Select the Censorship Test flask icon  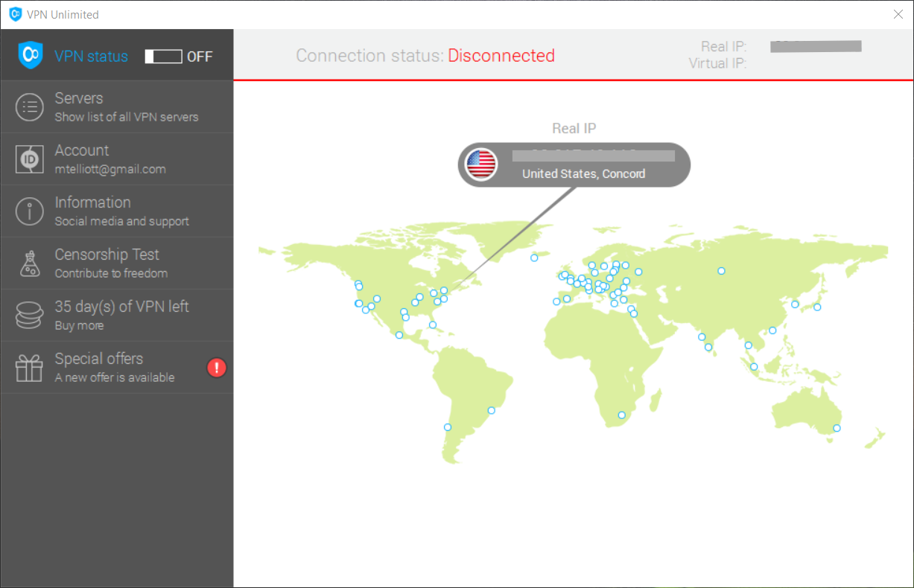click(x=30, y=263)
